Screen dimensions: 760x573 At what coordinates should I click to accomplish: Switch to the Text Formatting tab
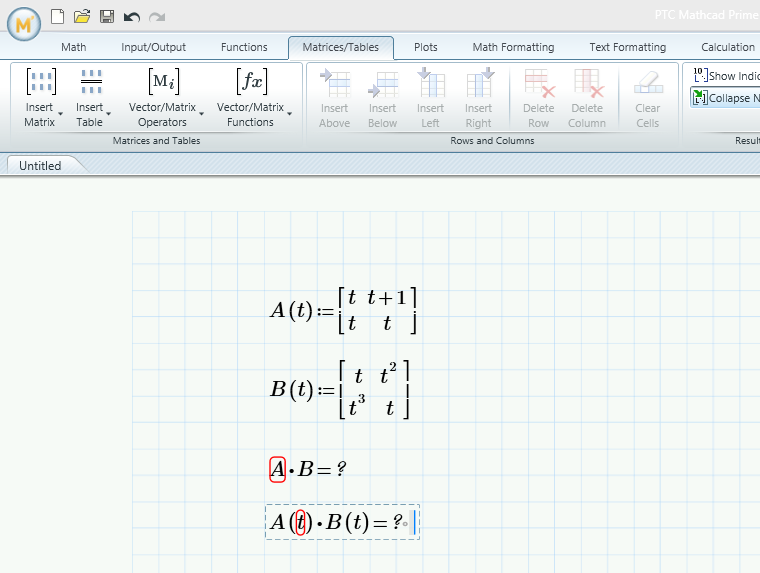tap(628, 47)
